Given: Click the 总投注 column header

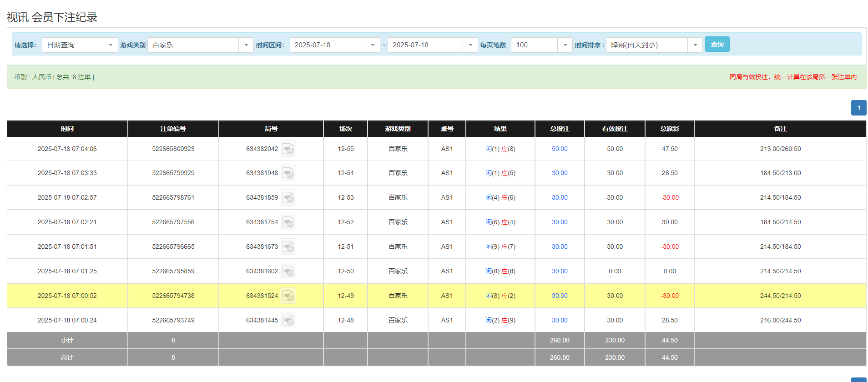Looking at the screenshot, I should click(560, 129).
